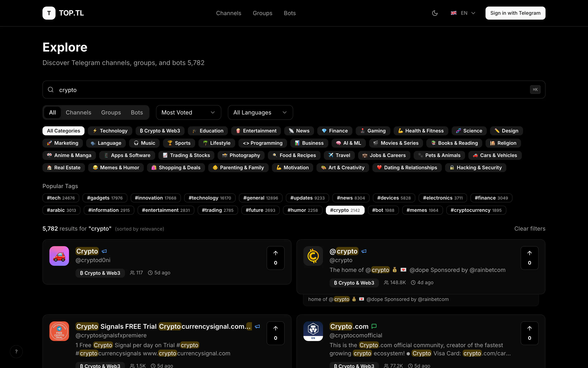Filter by Music category

pos(144,143)
